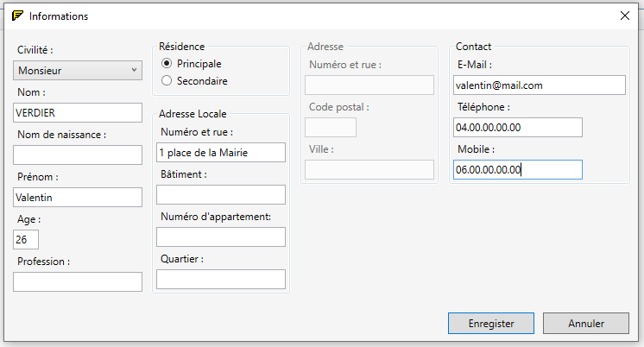This screenshot has width=644, height=347.
Task: Open the Civilité dropdown showing Monsieur
Action: click(x=78, y=71)
